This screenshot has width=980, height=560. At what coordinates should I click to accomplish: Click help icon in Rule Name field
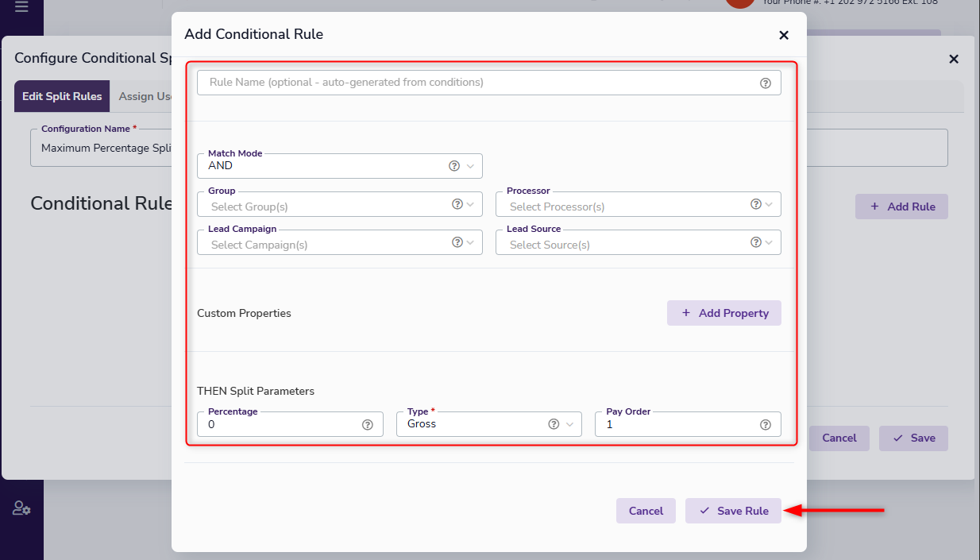click(765, 83)
